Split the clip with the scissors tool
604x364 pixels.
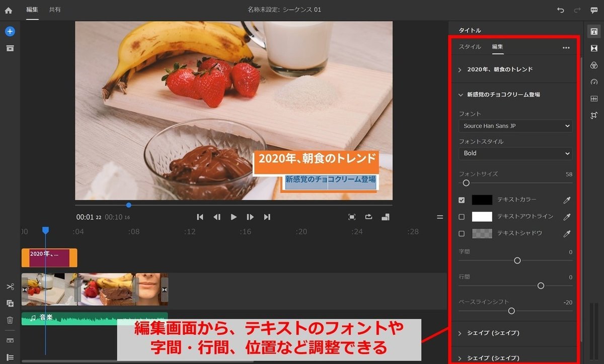[x=10, y=286]
